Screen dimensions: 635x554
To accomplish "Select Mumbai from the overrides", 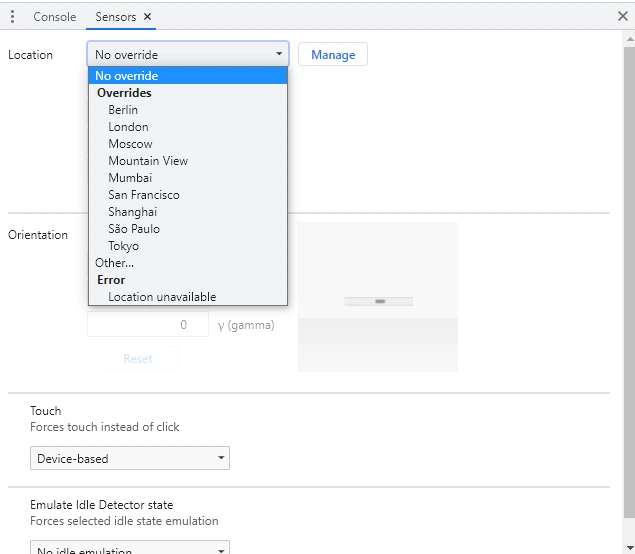I will point(130,178).
